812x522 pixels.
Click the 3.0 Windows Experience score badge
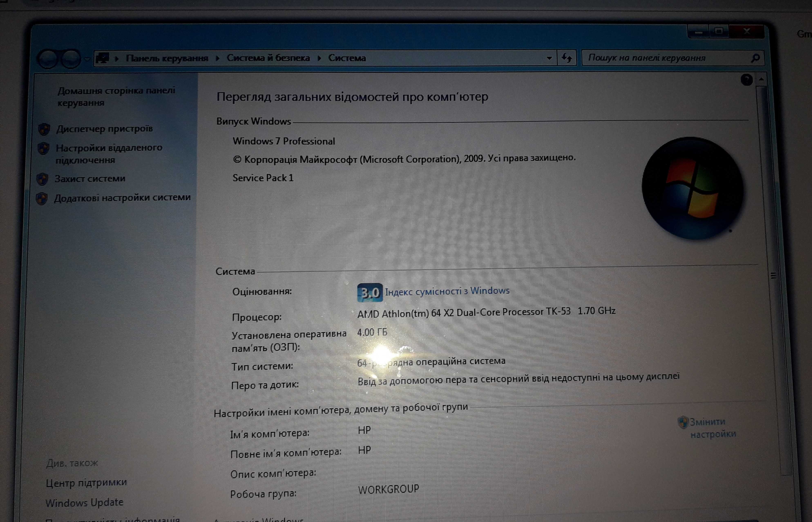pyautogui.click(x=370, y=292)
